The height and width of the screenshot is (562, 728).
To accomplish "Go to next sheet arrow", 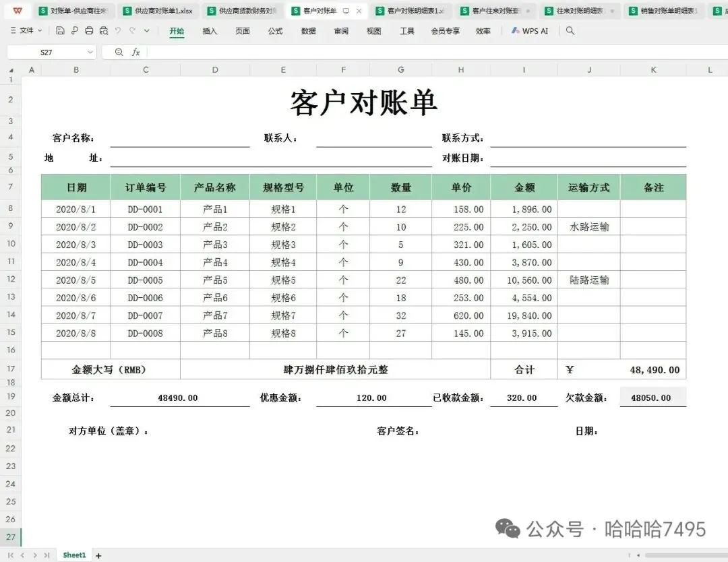I will pos(35,555).
